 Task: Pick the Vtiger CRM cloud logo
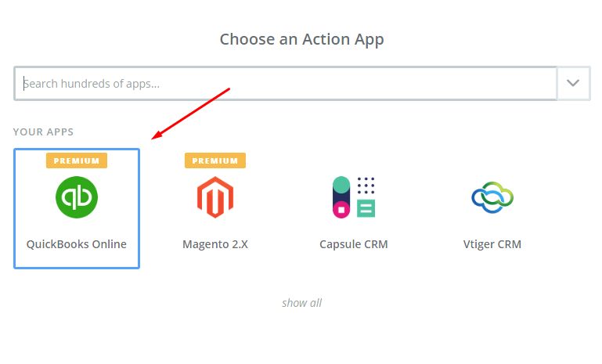[x=492, y=198]
